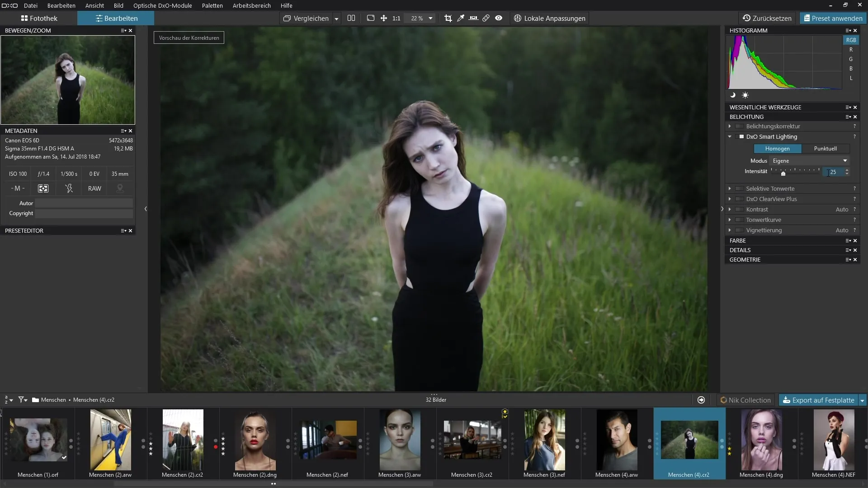Enable DxO ClearView Plus toggle
The height and width of the screenshot is (488, 868).
tap(740, 199)
